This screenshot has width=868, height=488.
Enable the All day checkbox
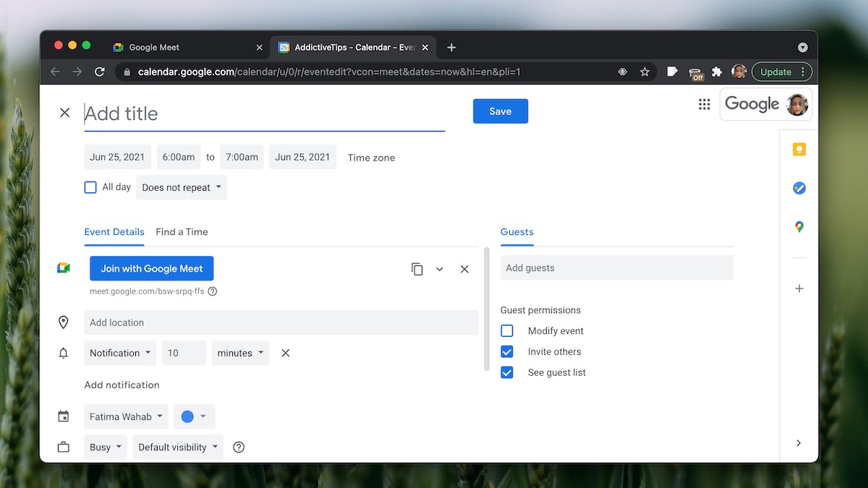90,187
